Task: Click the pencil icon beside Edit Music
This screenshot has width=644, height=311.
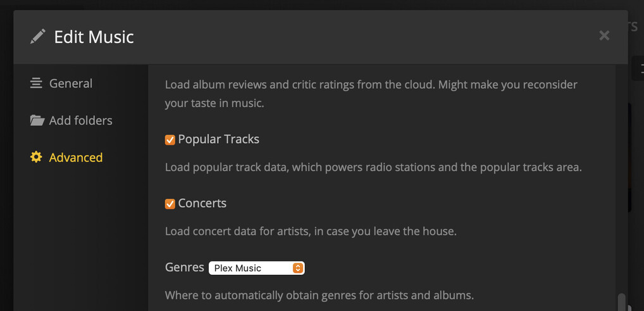Action: [37, 37]
